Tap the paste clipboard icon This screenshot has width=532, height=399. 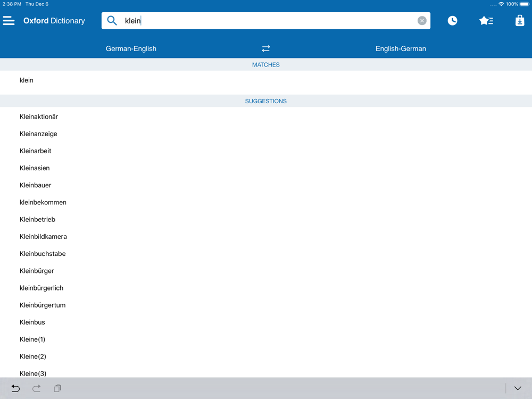[57, 388]
